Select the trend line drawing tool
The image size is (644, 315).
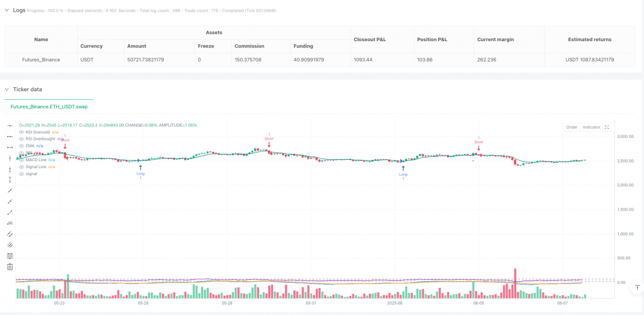9,191
